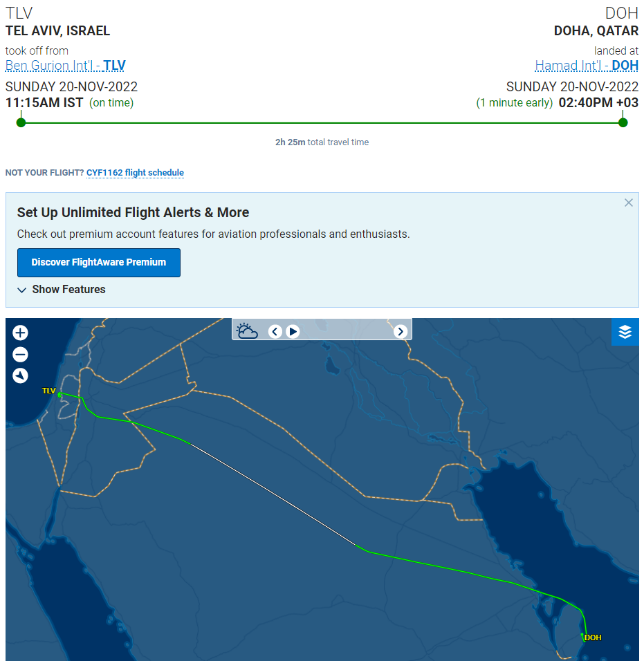Screen dimensions: 644x661
Task: Toggle the weather overlay icon
Action: click(x=247, y=331)
